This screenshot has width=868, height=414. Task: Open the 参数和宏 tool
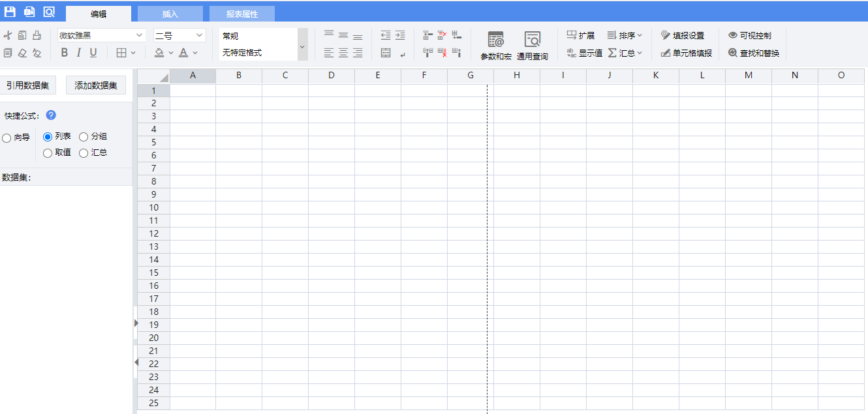496,46
